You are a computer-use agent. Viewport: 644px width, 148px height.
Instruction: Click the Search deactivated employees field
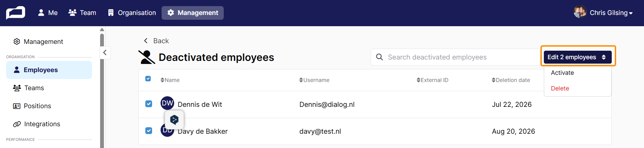coord(457,57)
